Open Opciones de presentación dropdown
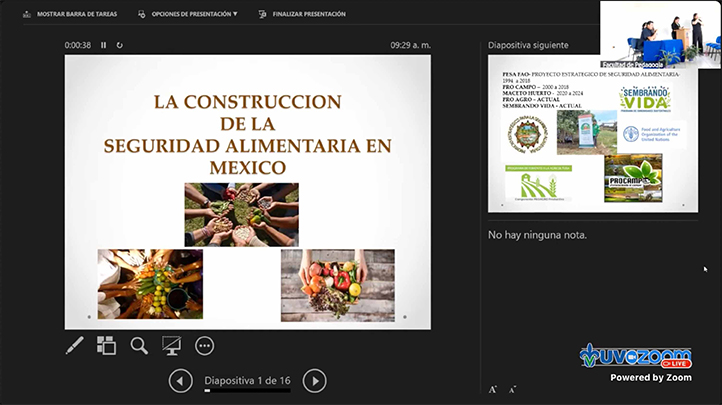Image resolution: width=722 pixels, height=405 pixels. (187, 14)
